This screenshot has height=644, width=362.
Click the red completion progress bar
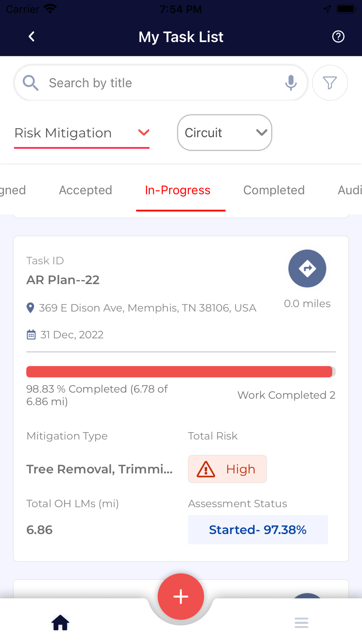click(x=180, y=372)
